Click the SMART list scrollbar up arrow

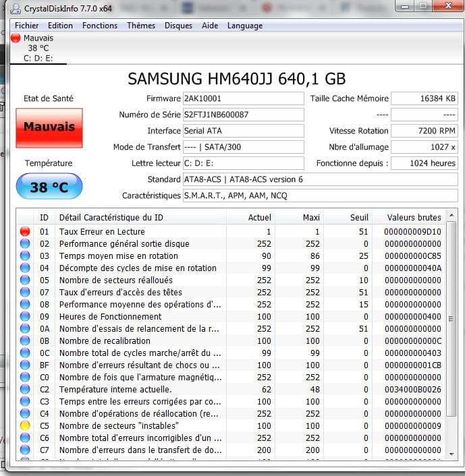coord(452,215)
